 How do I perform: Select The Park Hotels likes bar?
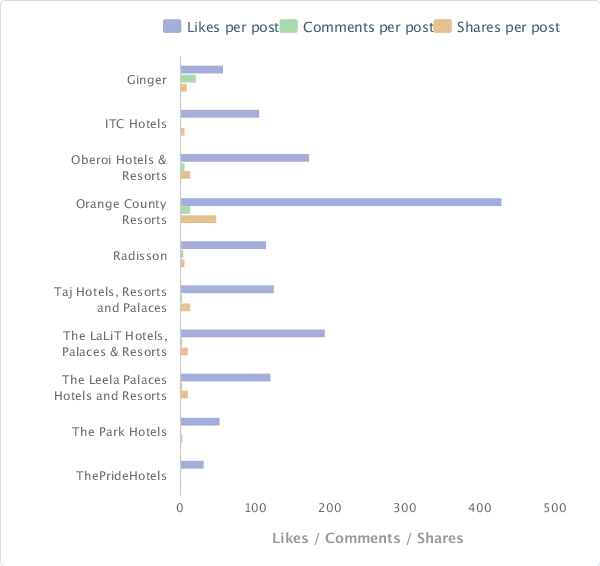pos(200,422)
